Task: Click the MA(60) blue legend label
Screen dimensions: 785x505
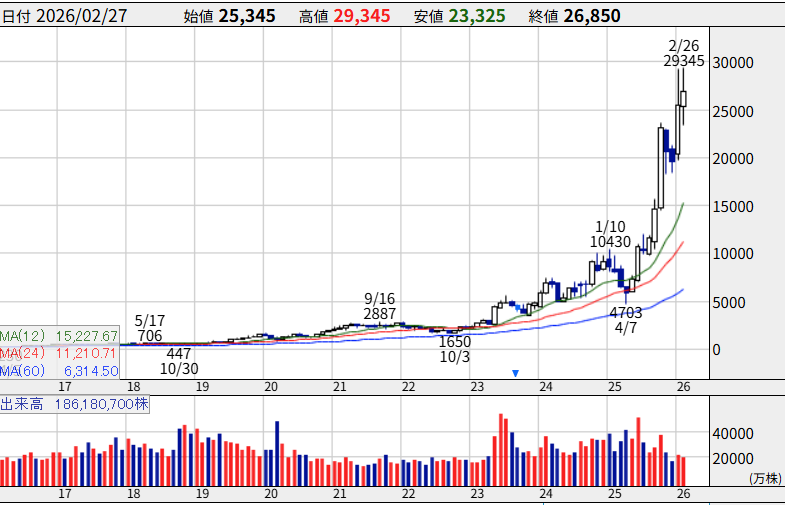Action: coord(60,371)
